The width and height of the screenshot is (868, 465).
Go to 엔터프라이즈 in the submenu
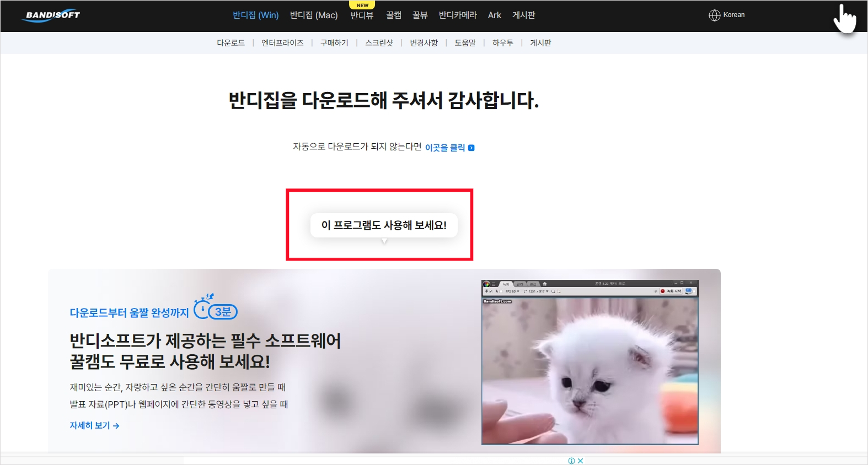282,43
